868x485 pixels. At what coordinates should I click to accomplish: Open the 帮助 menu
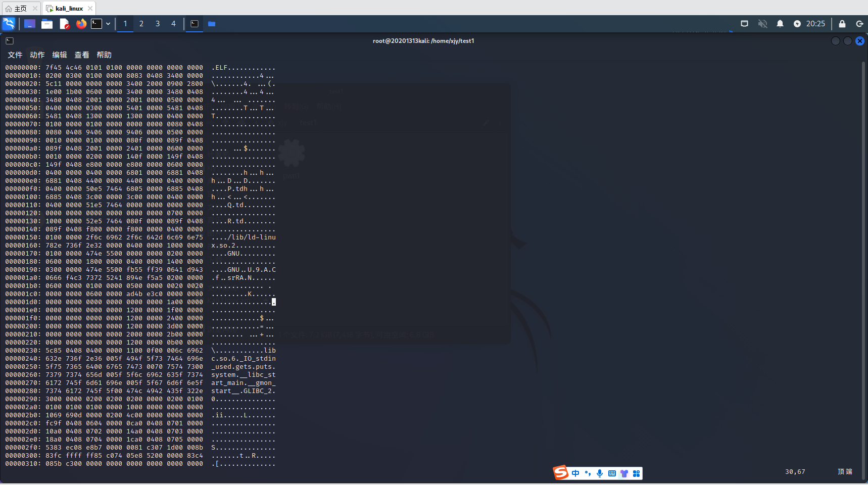pos(104,55)
